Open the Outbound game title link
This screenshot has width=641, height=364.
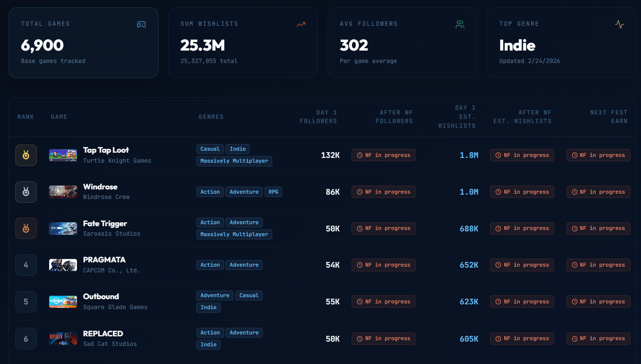[x=101, y=296]
